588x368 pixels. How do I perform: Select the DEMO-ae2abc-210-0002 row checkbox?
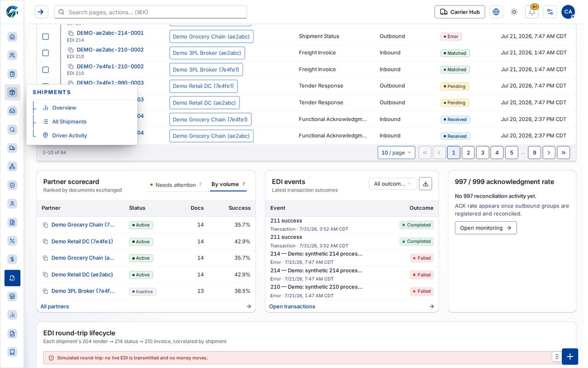point(45,53)
